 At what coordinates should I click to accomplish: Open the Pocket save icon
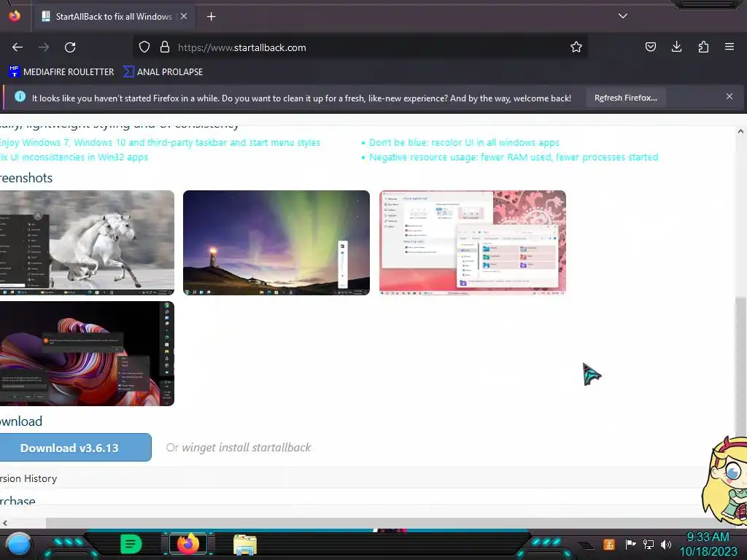point(650,47)
